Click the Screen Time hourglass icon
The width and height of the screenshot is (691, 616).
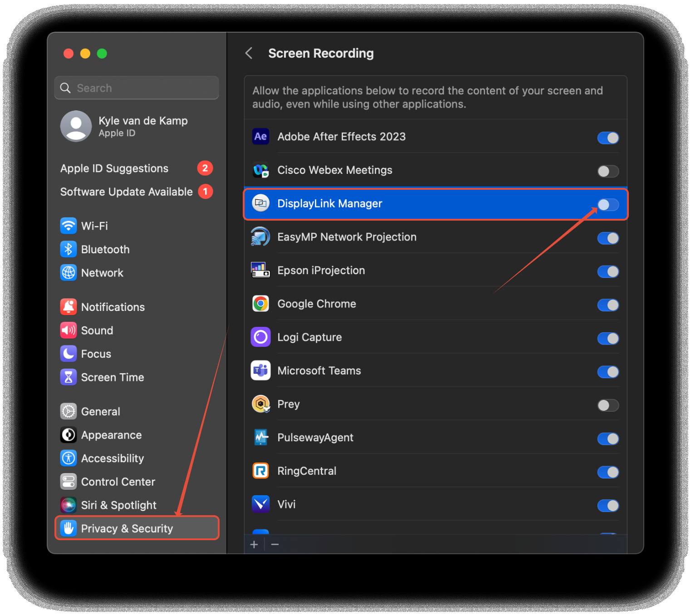tap(69, 377)
